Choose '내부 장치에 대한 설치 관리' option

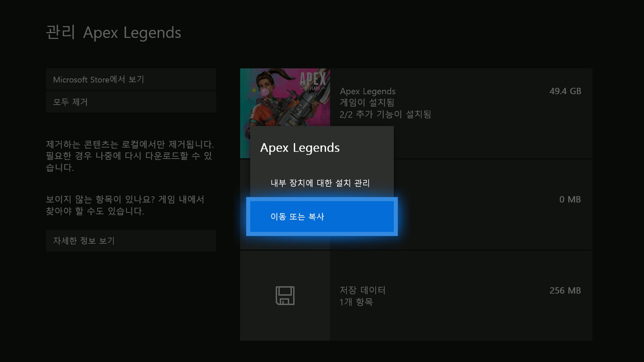point(322,183)
